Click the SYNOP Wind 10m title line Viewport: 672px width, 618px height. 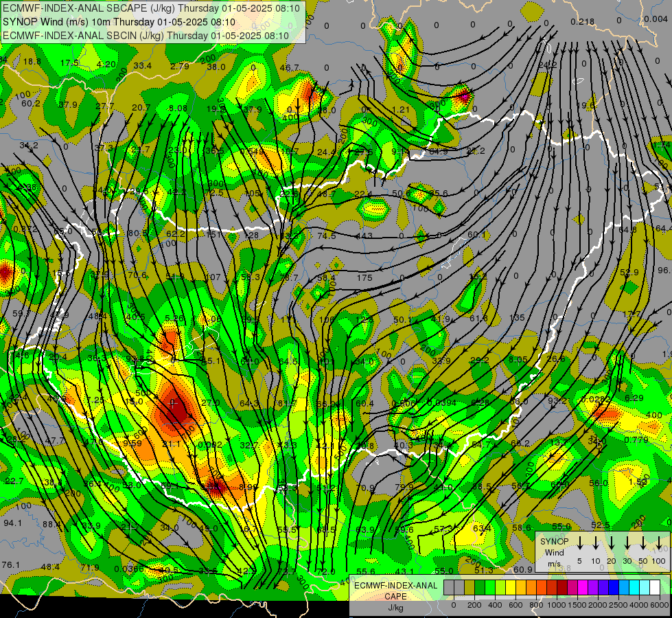[x=119, y=22]
